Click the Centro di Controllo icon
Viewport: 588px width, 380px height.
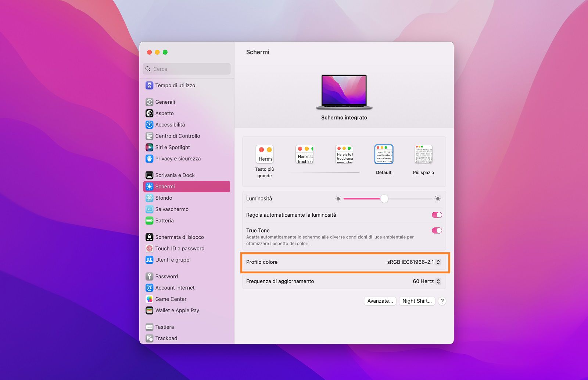point(149,136)
